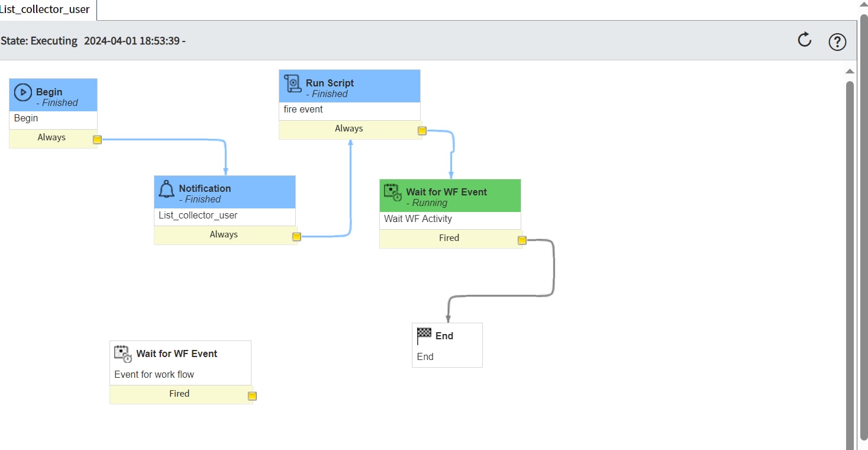
Task: Click the State: Executing status text
Action: [x=38, y=41]
